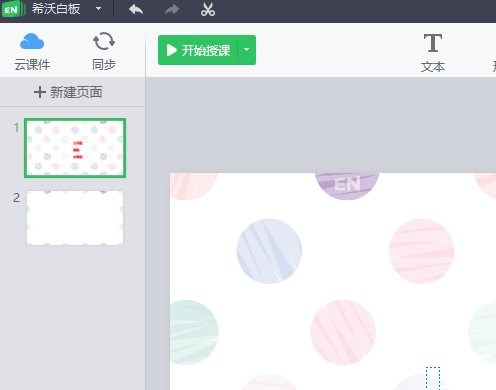Viewport: 496px width, 390px height.
Task: Expand 开始授课 options dropdown arrow
Action: coord(247,50)
